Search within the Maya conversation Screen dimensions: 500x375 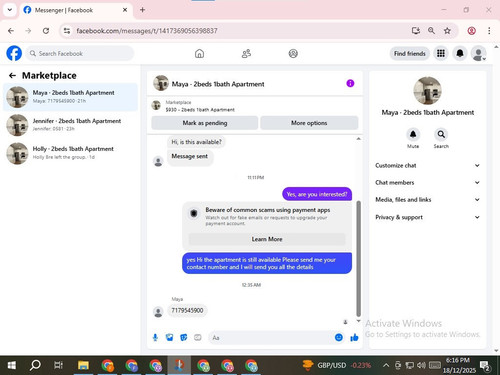tap(441, 135)
